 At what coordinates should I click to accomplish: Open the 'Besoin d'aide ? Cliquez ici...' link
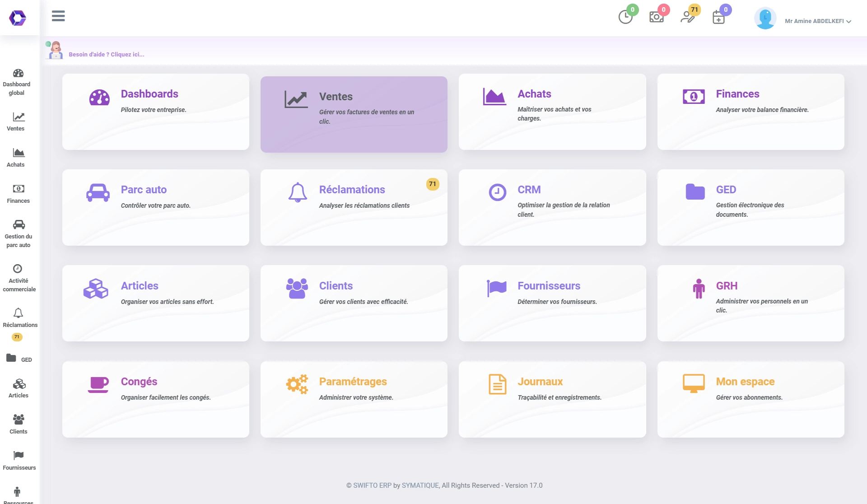pos(107,55)
